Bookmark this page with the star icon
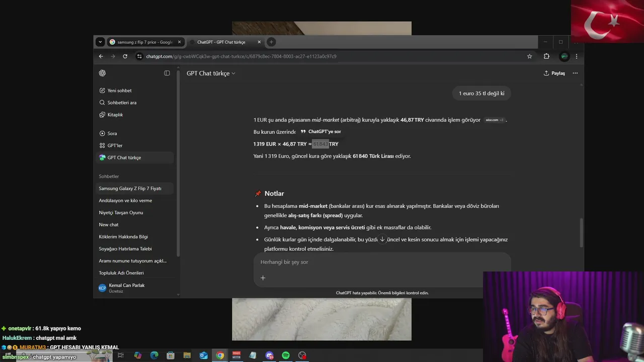644x362 pixels. (529, 56)
